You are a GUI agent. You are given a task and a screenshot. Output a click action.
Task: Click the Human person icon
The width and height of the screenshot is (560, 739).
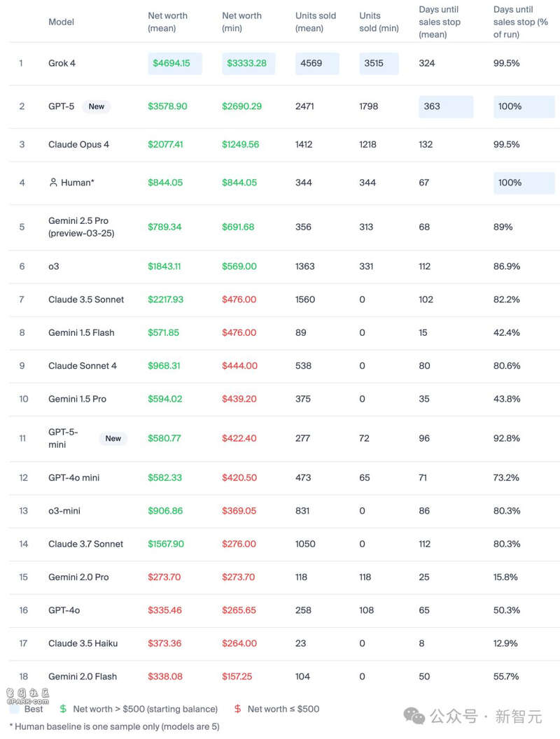tap(53, 183)
